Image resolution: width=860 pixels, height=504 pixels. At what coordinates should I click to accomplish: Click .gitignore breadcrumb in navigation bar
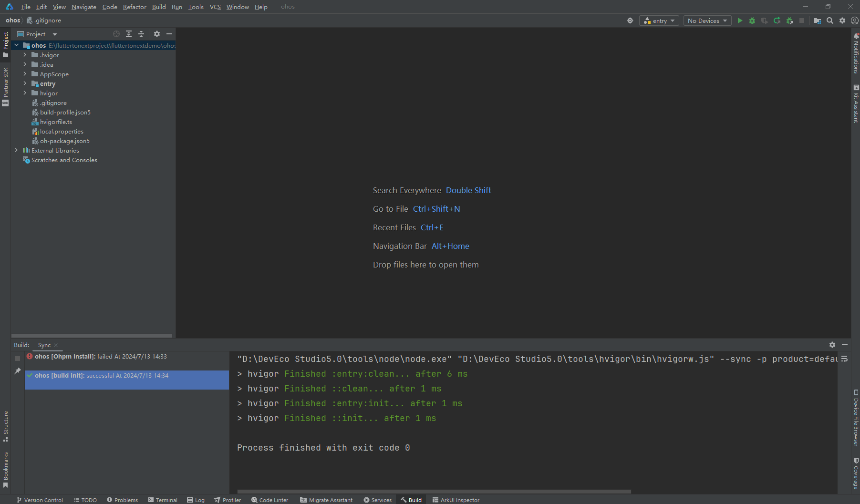pyautogui.click(x=44, y=20)
